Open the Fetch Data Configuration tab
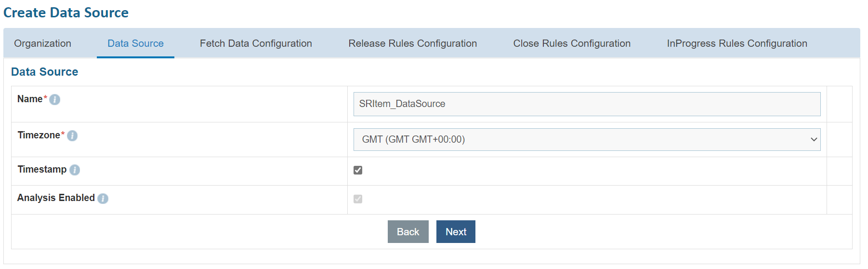868x269 pixels. (x=256, y=43)
